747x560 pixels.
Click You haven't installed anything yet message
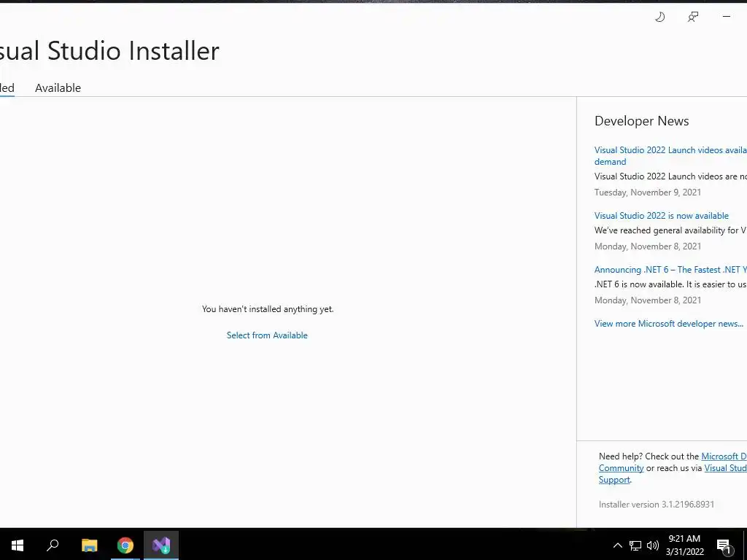pos(268,309)
